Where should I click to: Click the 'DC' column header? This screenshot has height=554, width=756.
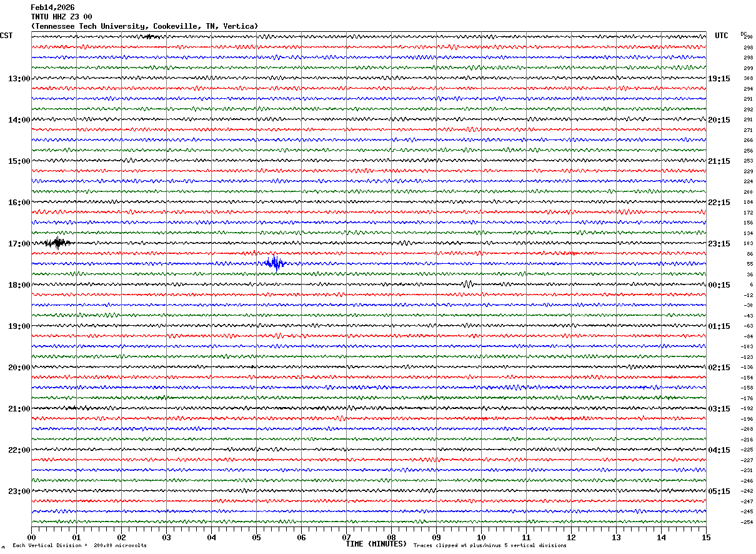point(744,34)
